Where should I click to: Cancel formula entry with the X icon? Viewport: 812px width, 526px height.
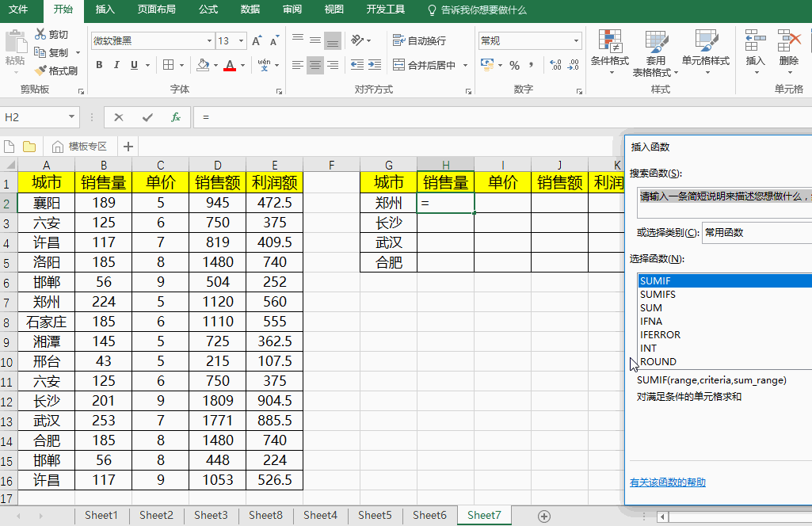119,117
